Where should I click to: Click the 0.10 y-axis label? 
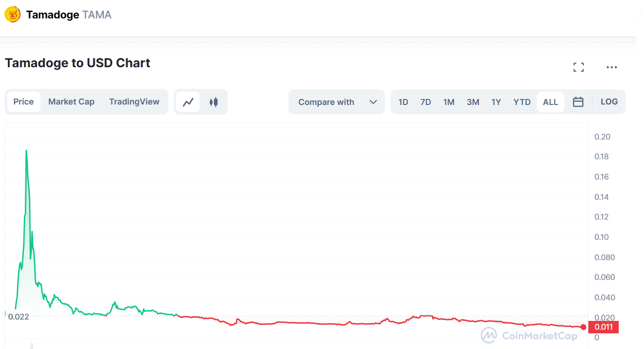[x=602, y=237]
